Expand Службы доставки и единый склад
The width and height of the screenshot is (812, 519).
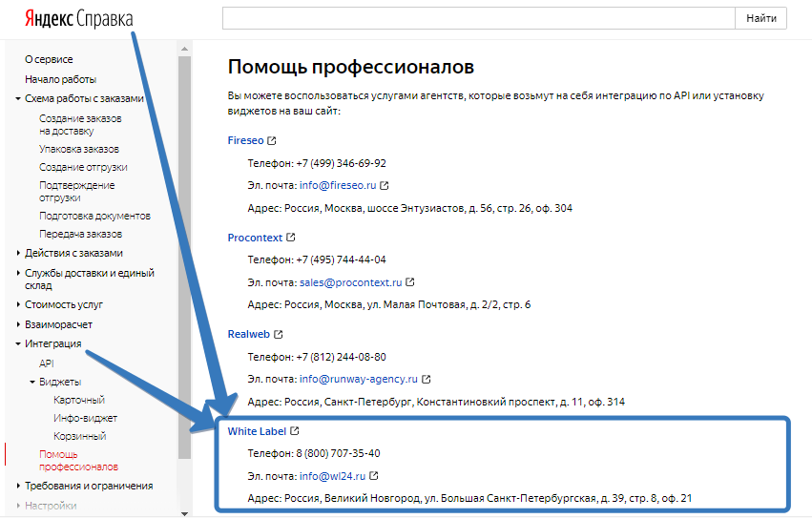(17, 273)
